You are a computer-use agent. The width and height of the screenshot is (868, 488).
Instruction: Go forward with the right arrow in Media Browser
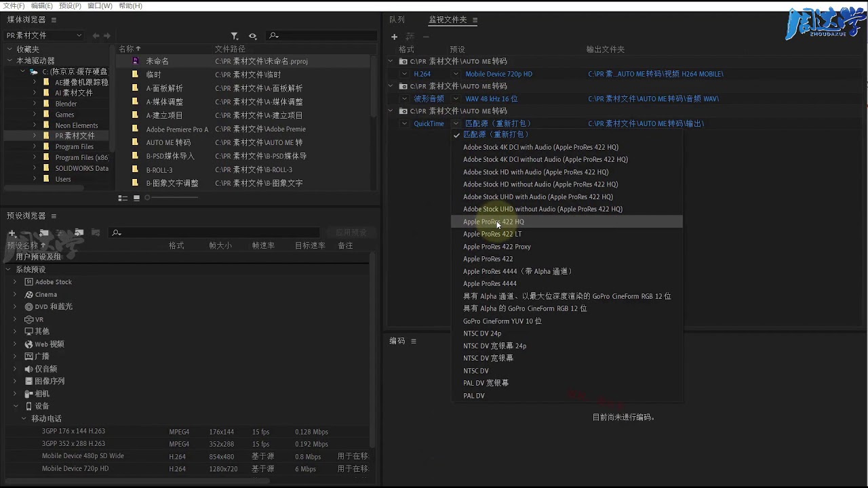pos(106,35)
